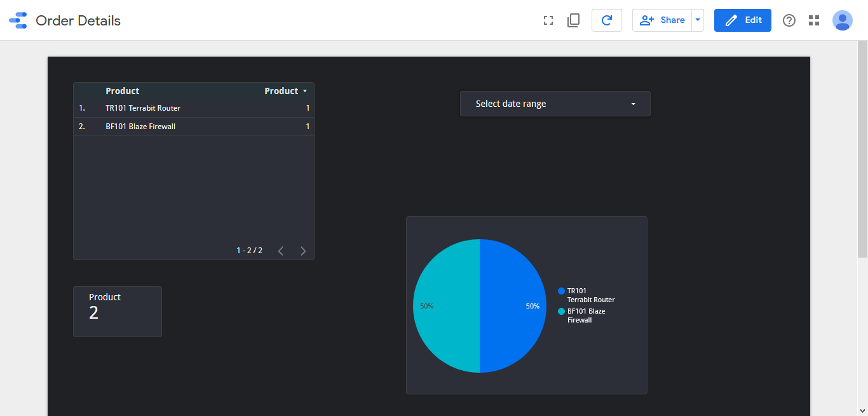868x416 pixels.
Task: Click the Share button
Action: point(662,20)
